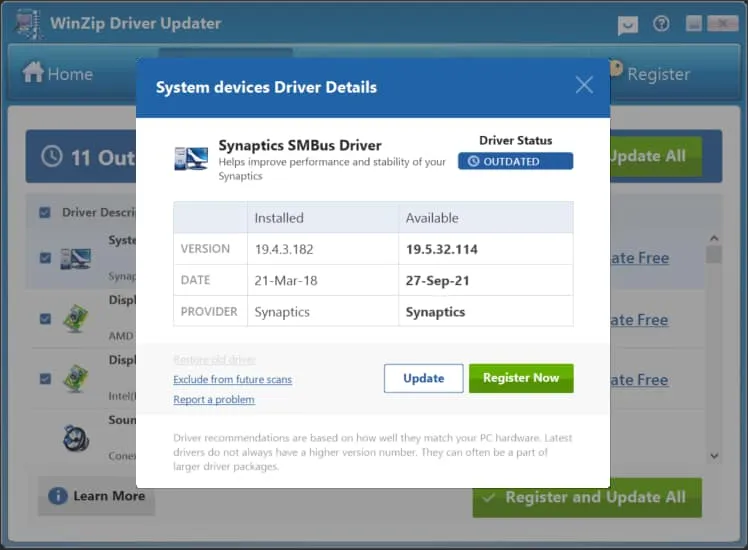Uncheck the Intel display driver checkbox
The image size is (748, 550).
(45, 379)
